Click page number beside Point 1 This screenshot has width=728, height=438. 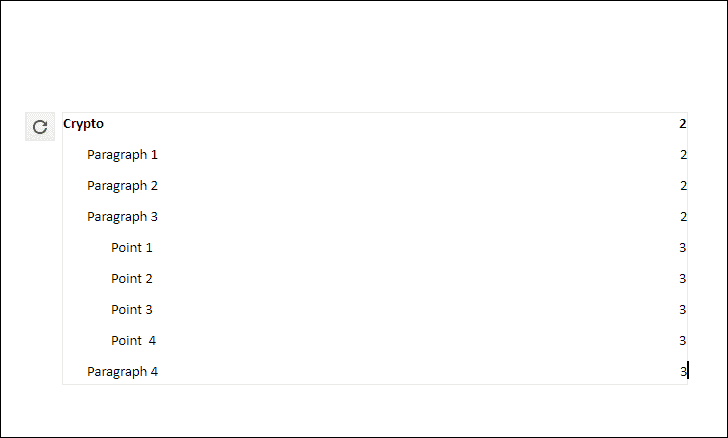[682, 248]
